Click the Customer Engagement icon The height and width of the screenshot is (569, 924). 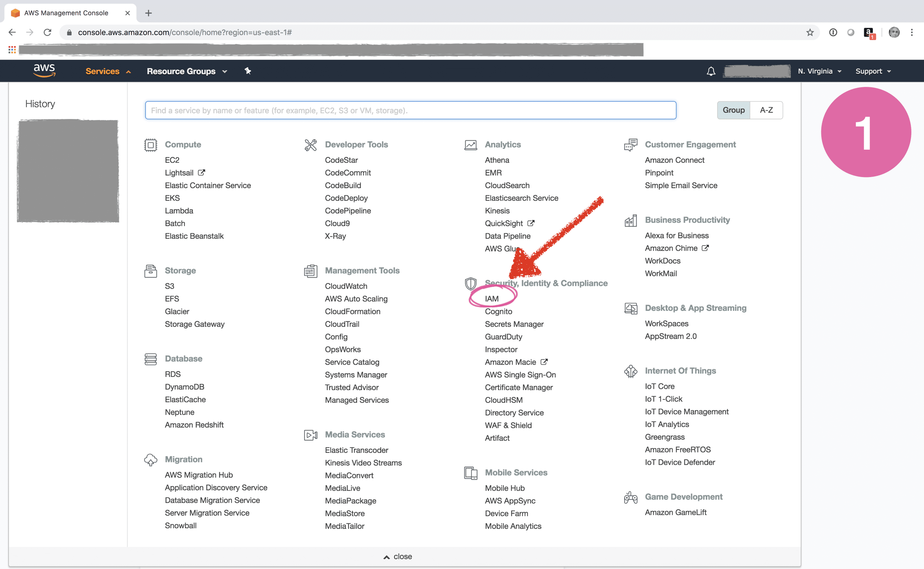(631, 145)
